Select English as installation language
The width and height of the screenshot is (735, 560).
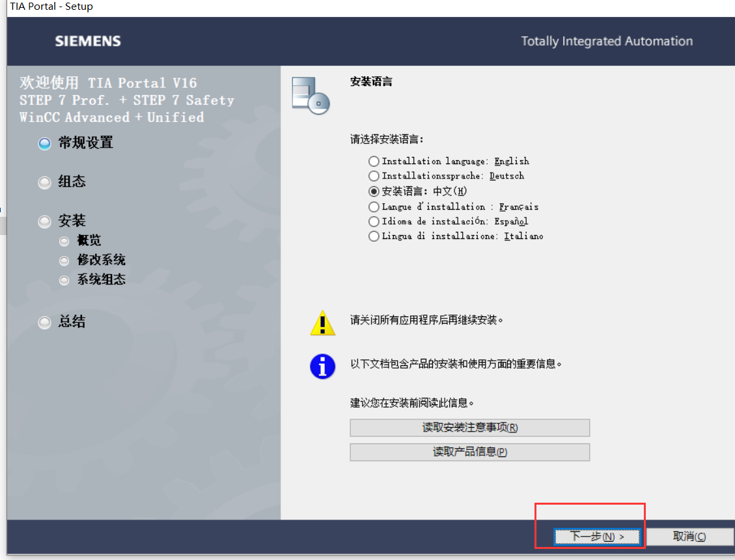coord(374,161)
